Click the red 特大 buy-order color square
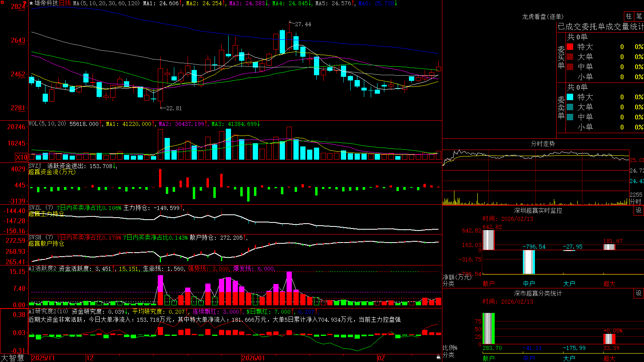 click(x=570, y=47)
